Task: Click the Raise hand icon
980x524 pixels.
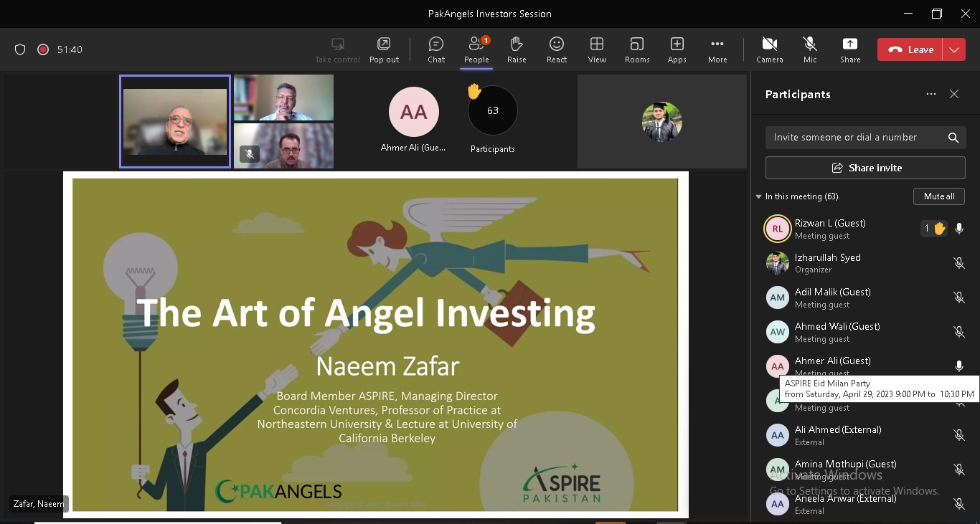Action: click(x=517, y=49)
